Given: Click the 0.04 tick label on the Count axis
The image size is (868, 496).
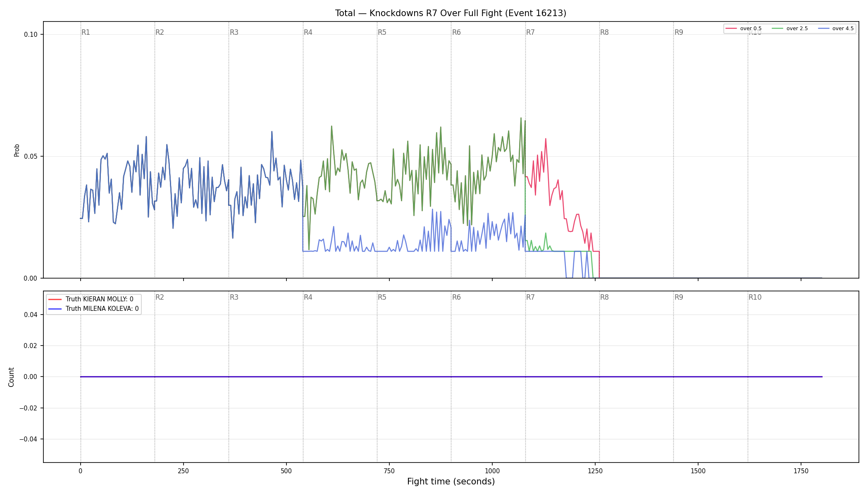Looking at the screenshot, I should point(31,315).
